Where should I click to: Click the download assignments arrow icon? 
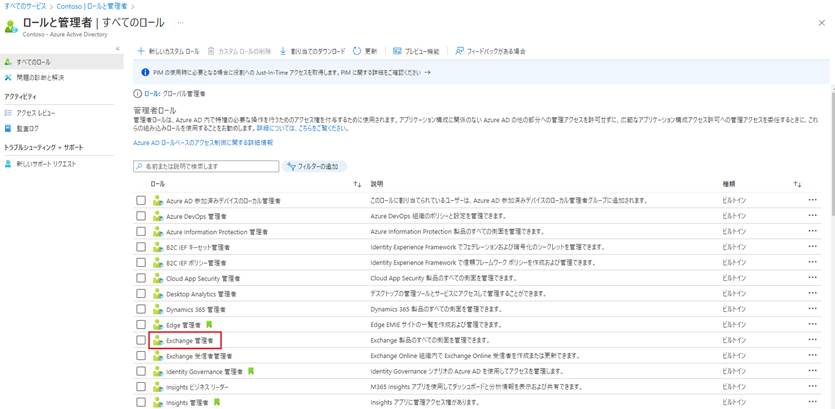tap(283, 51)
